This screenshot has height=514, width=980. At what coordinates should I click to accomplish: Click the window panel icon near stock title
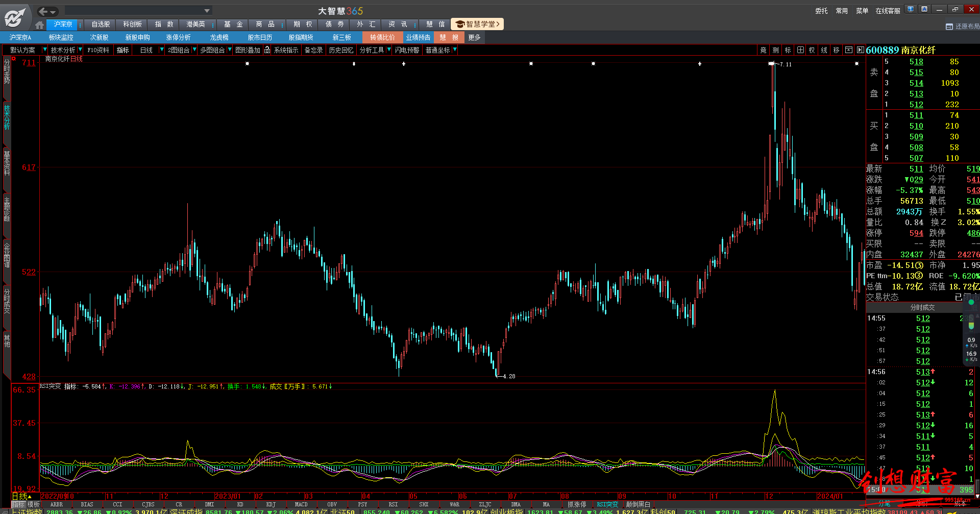point(848,50)
